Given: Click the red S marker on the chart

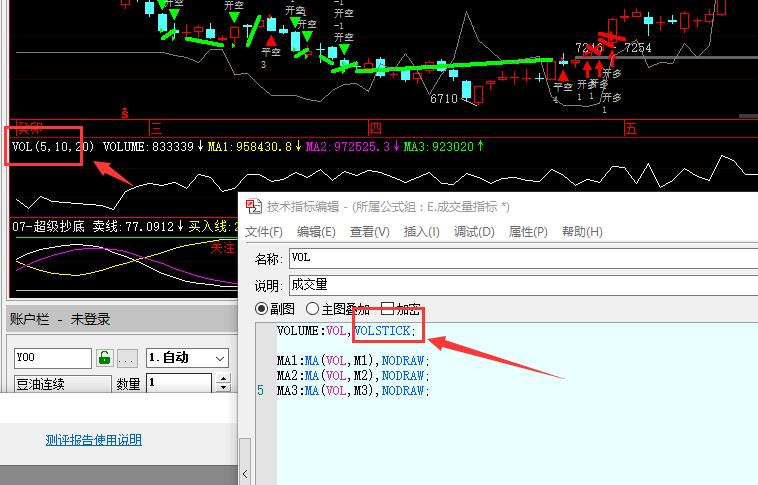Looking at the screenshot, I should tap(125, 113).
